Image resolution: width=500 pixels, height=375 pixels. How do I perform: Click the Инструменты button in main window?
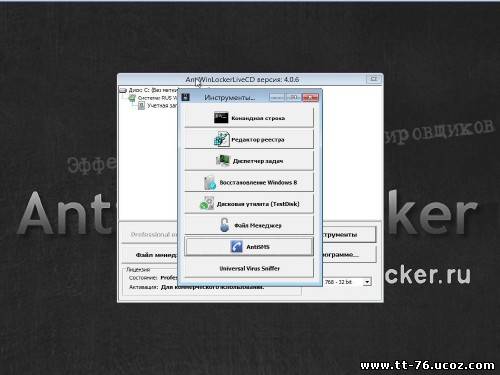pos(349,235)
